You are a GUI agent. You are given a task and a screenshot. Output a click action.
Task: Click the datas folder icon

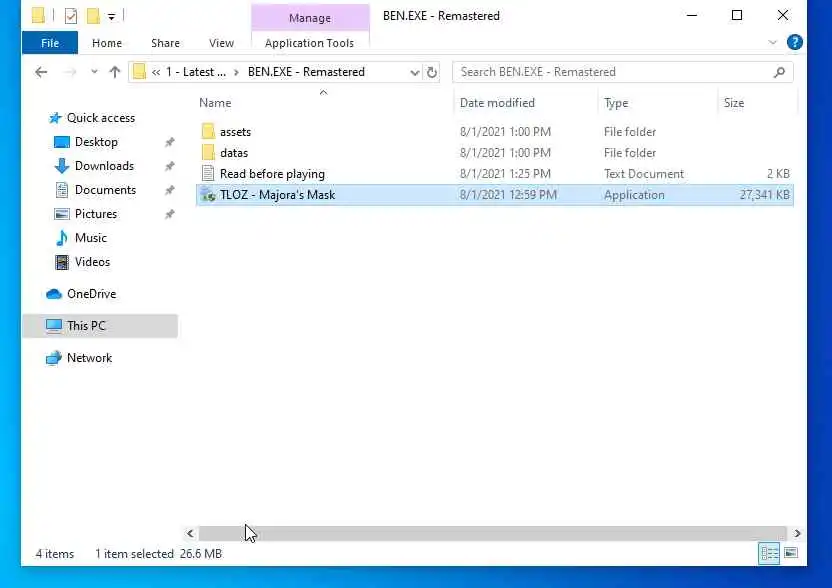pos(208,152)
